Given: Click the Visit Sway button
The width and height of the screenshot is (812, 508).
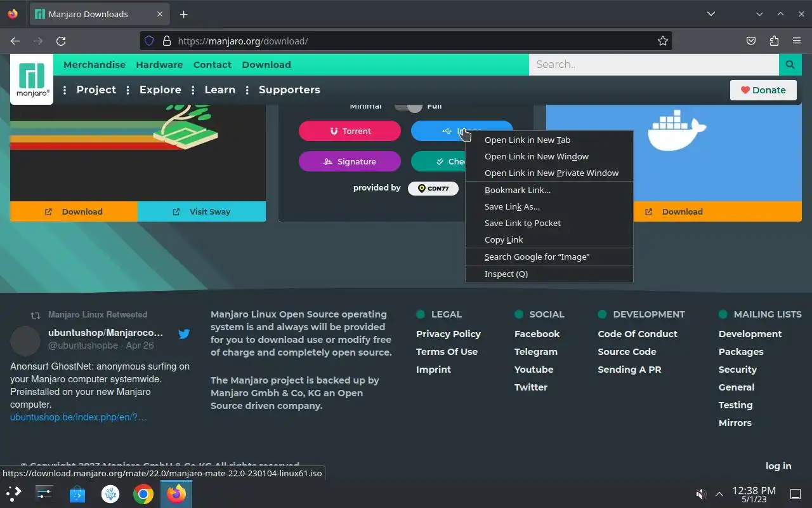Looking at the screenshot, I should (202, 211).
